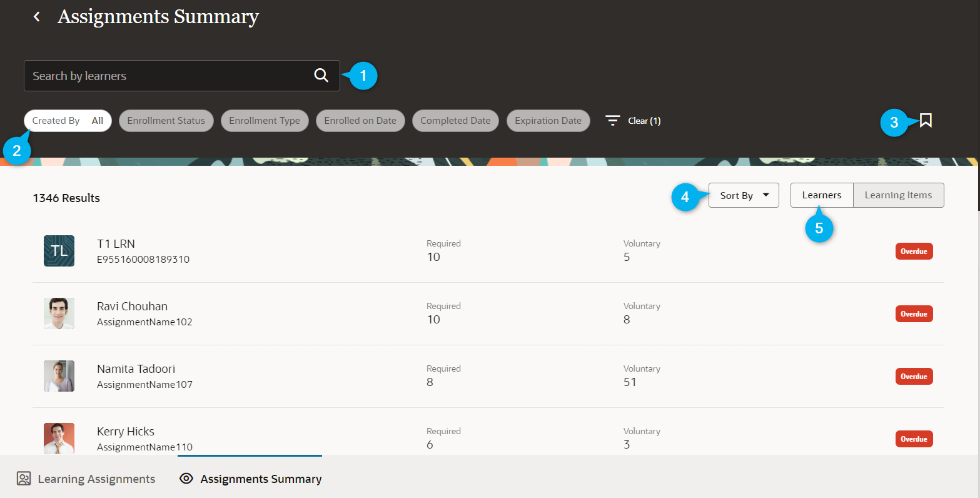Focus the Search by learners field
This screenshot has width=980, height=498.
tap(182, 76)
